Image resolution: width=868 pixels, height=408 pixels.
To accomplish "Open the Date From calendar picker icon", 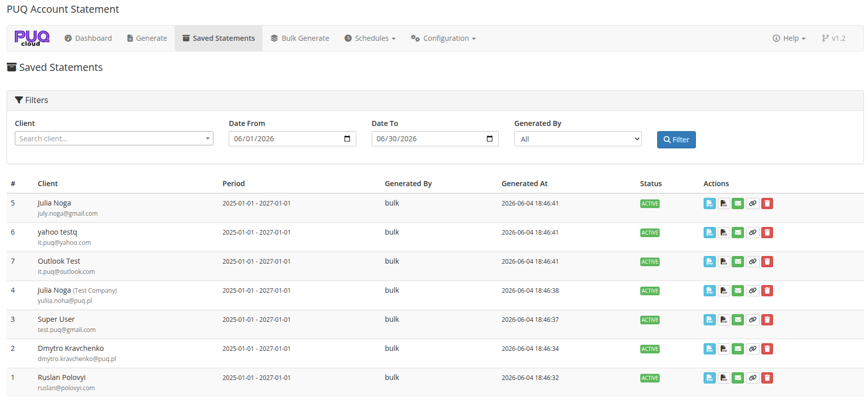I will click(347, 139).
